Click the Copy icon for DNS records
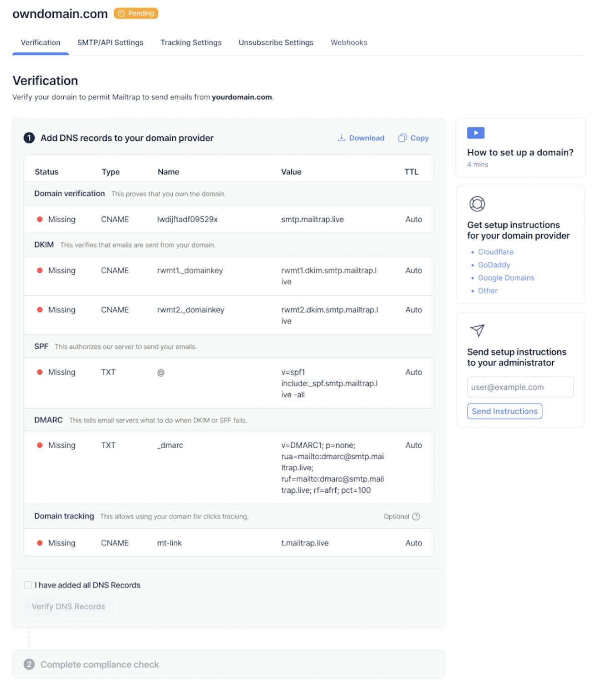Screen dimensions: 596x700 403,138
